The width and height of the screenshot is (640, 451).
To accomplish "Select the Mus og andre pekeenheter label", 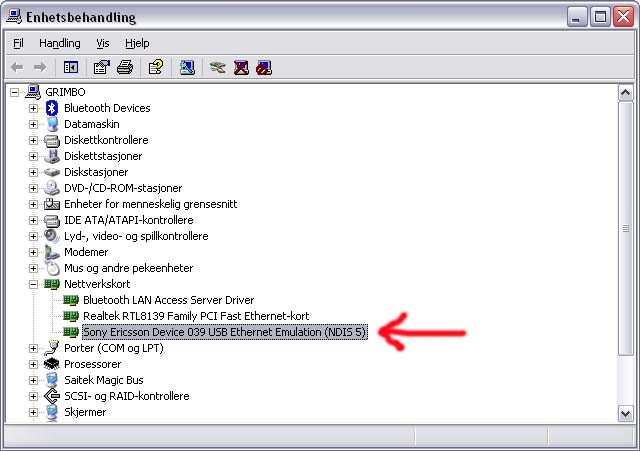I will click(129, 268).
